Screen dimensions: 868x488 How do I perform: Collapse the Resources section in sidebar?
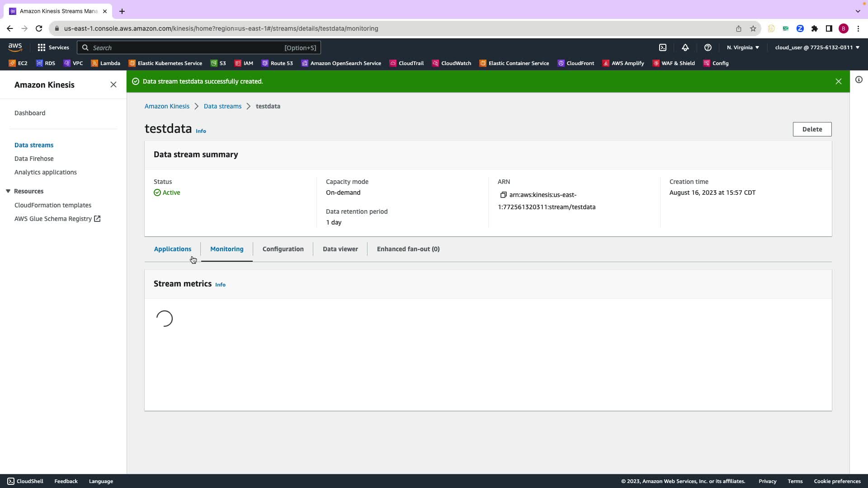point(8,191)
